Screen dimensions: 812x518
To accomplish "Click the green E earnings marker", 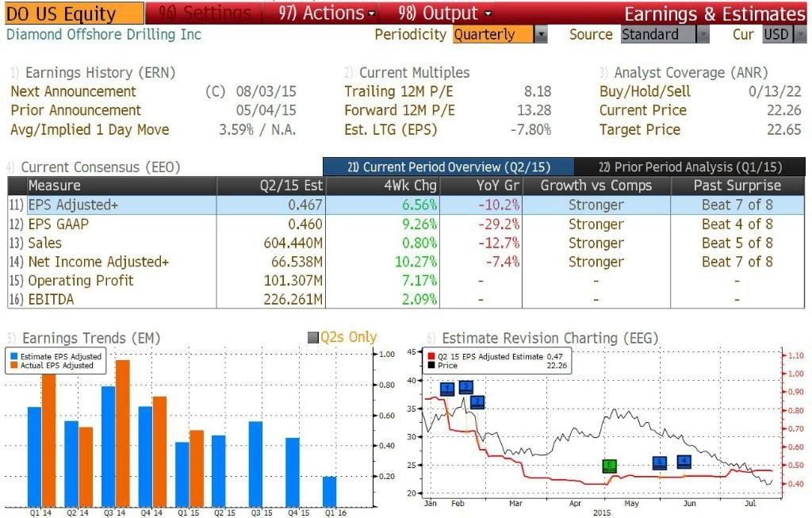I will click(x=610, y=465).
